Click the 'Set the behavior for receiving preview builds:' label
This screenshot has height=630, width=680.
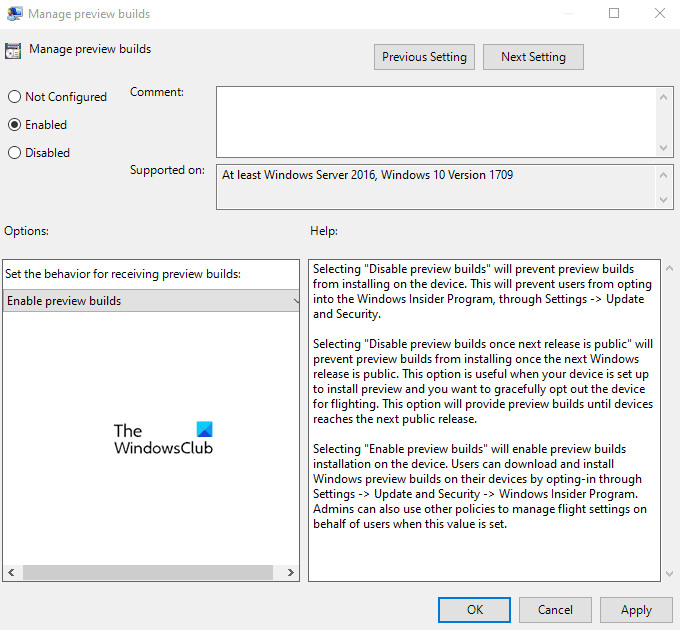click(123, 274)
